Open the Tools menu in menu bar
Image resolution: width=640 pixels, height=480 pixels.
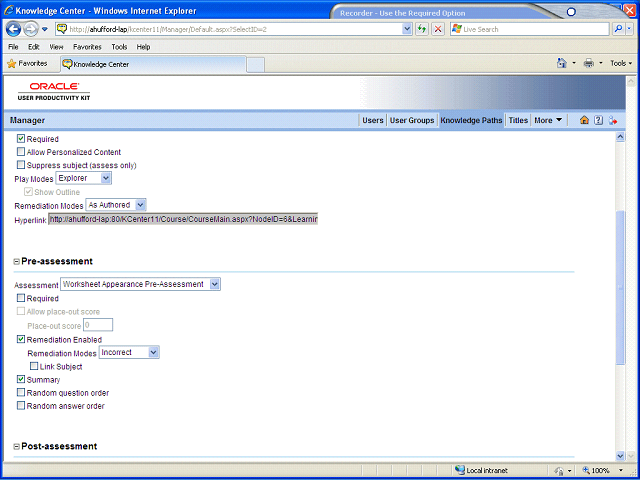pyautogui.click(x=119, y=47)
